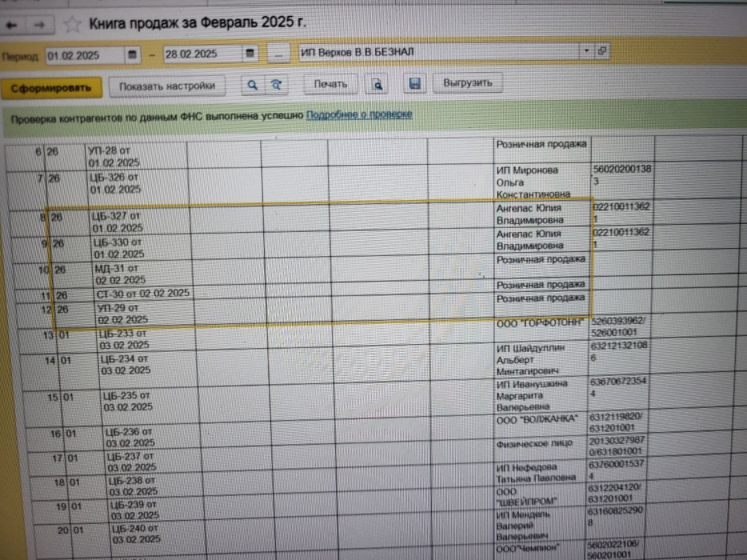Click the period end date field 28.02.2025
The height and width of the screenshot is (560, 747).
pos(201,54)
